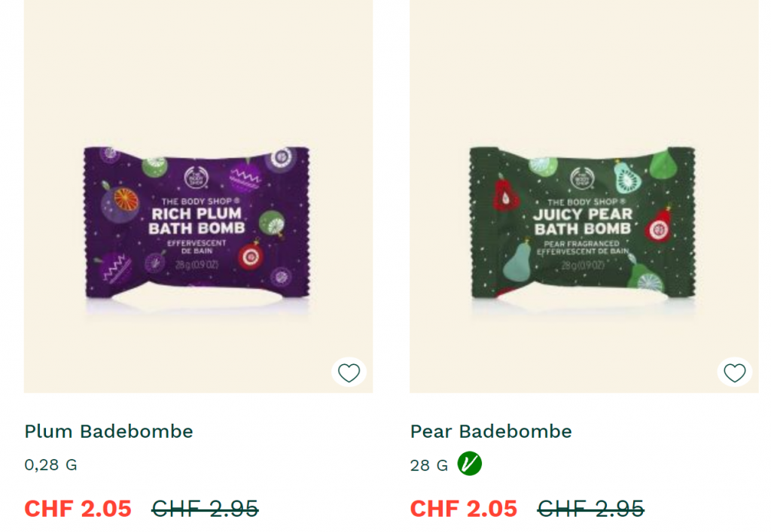Click "RICH PLUM BATH BOMB" text on wrapper
Image resolution: width=771 pixels, height=532 pixels.
[197, 220]
